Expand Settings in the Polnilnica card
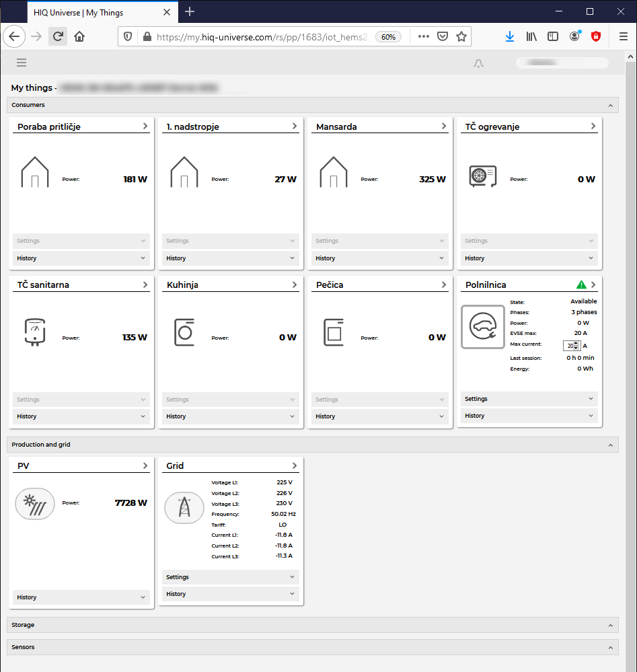The width and height of the screenshot is (637, 672). point(529,399)
